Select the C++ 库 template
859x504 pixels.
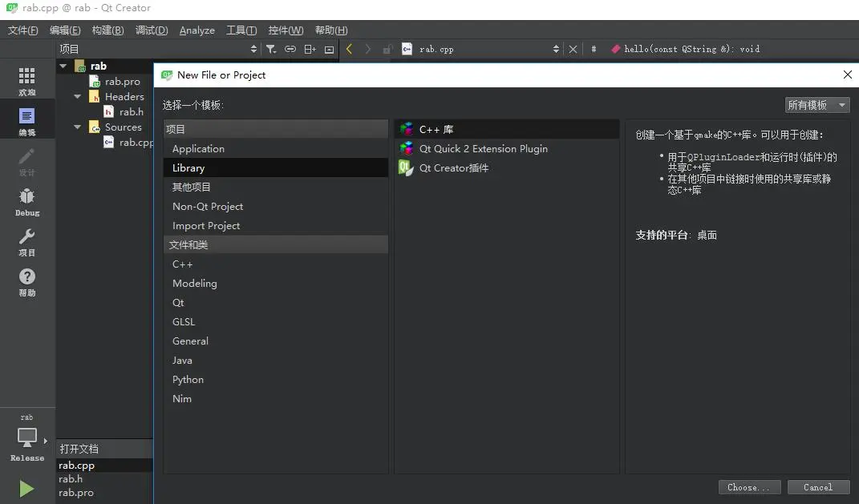tap(507, 129)
